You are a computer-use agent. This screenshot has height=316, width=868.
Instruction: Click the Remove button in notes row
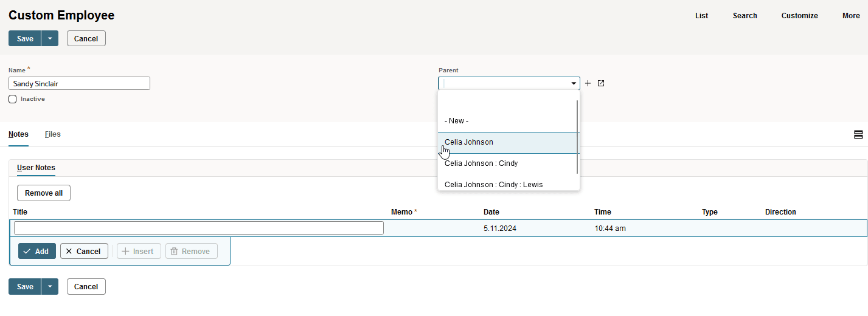tap(192, 251)
